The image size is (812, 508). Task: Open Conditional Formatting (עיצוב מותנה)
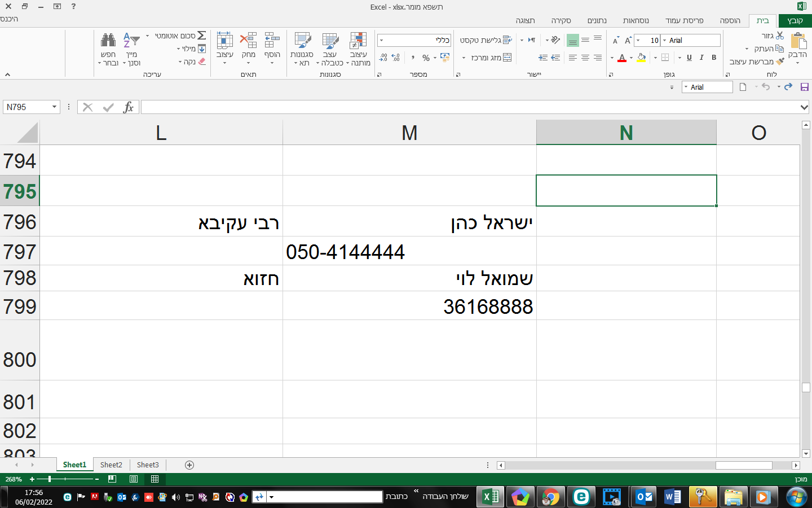[359, 49]
